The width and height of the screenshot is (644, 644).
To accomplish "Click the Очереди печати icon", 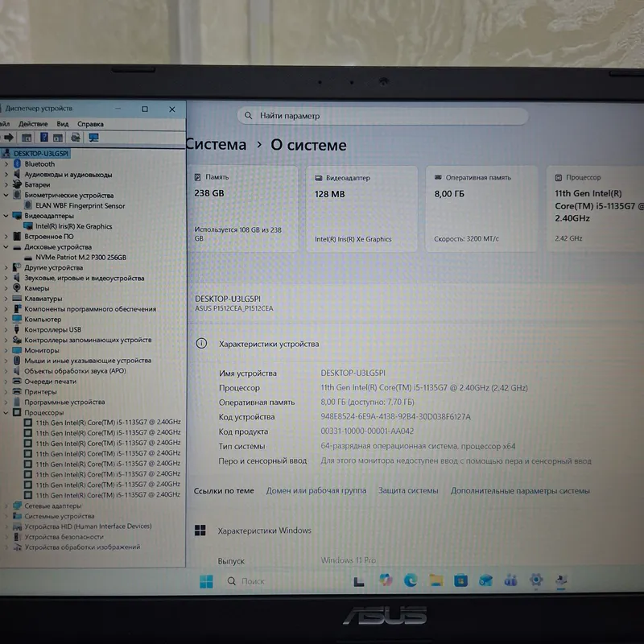I will pyautogui.click(x=17, y=381).
